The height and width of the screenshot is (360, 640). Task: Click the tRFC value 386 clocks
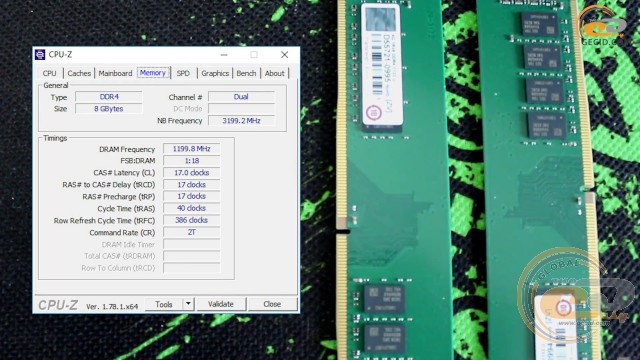coord(191,220)
